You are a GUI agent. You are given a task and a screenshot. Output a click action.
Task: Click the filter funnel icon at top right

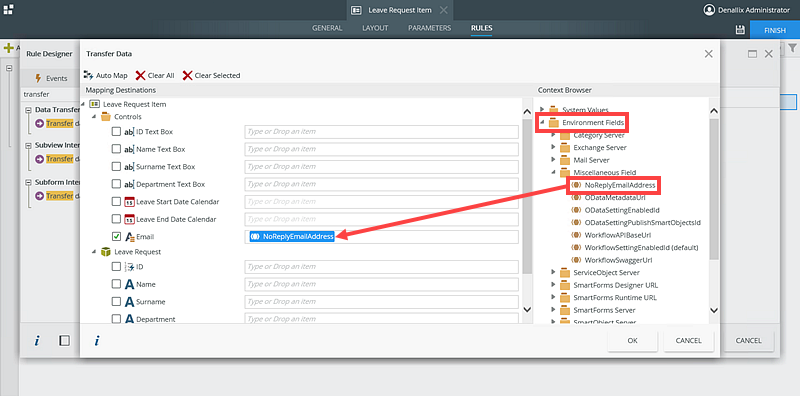pos(792,48)
